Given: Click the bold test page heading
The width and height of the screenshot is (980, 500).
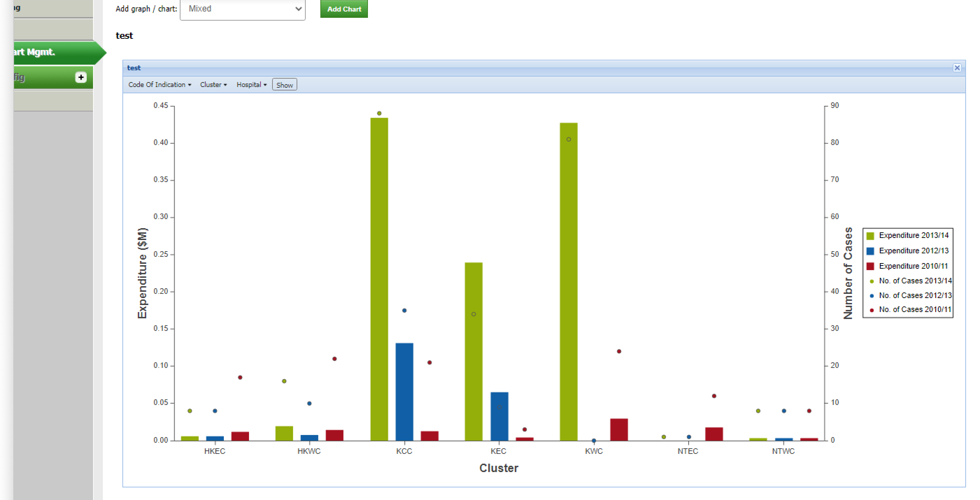Looking at the screenshot, I should pos(125,36).
